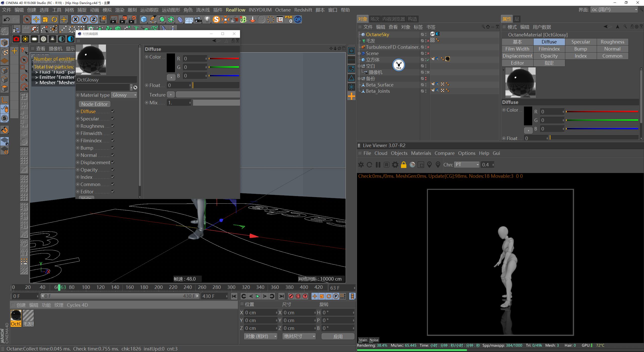
Task: Click the red R color slider under Diffuse
Action: coord(224,58)
